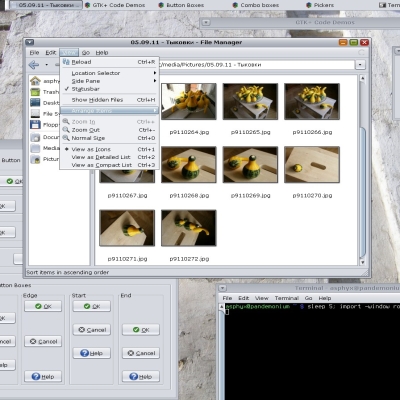Open File System in side pane

pyautogui.click(x=45, y=114)
